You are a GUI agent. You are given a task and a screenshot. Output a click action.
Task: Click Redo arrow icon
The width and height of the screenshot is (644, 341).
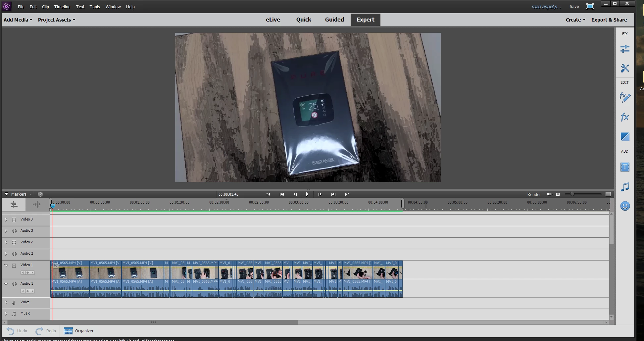pyautogui.click(x=39, y=331)
